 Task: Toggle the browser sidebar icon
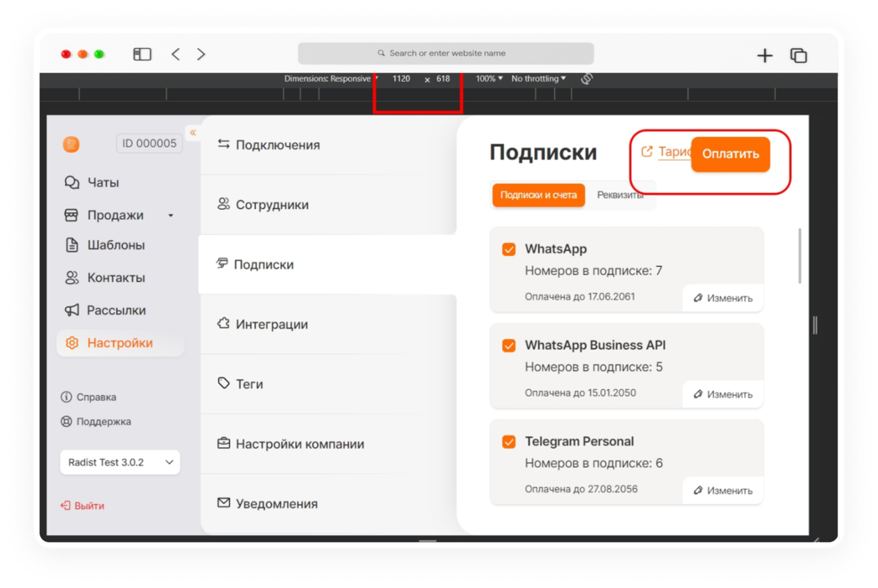[x=142, y=54]
